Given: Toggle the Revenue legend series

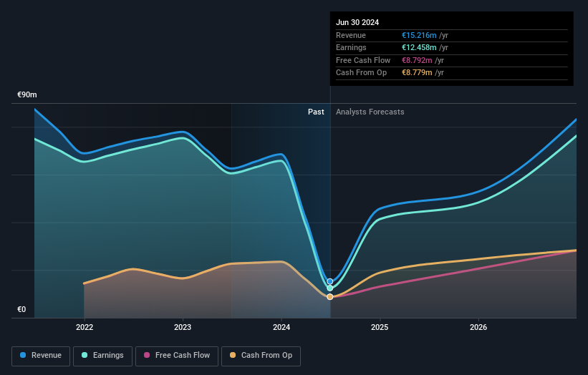Looking at the screenshot, I should pos(41,356).
